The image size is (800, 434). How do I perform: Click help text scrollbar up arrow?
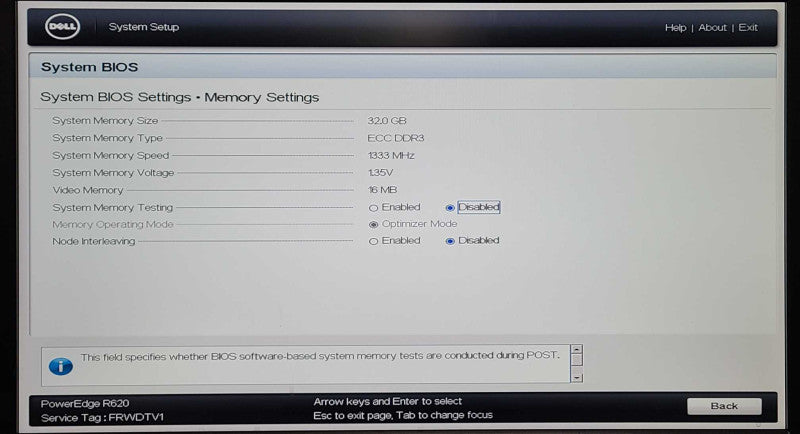[x=577, y=349]
